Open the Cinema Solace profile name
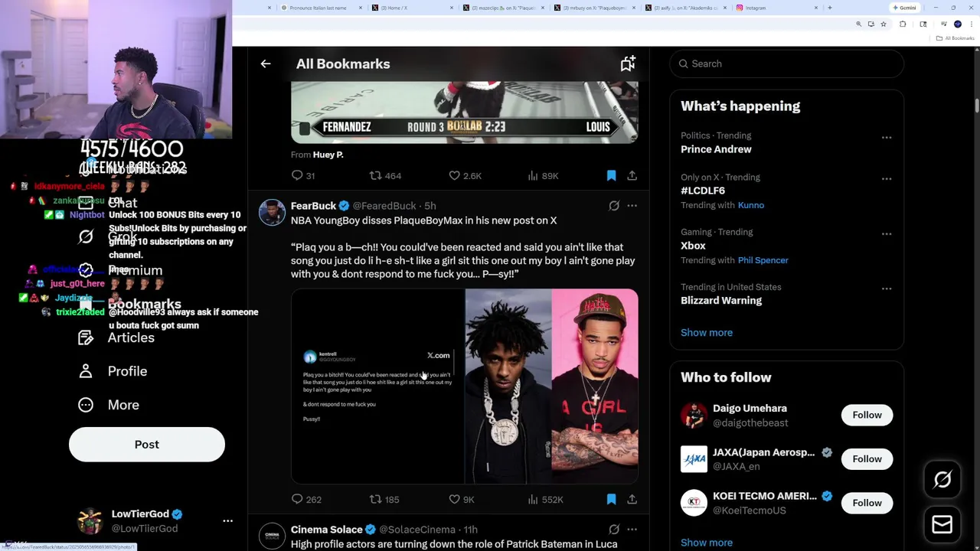The image size is (980, 551). click(x=326, y=530)
